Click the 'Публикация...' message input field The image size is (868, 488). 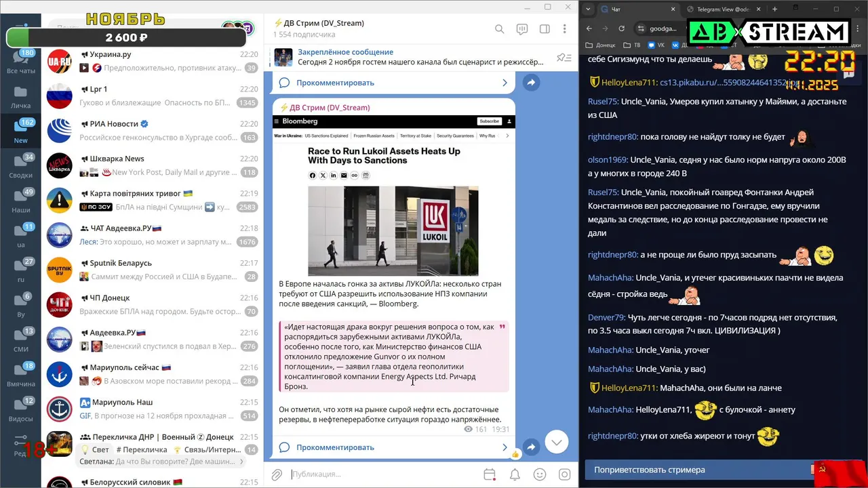383,474
